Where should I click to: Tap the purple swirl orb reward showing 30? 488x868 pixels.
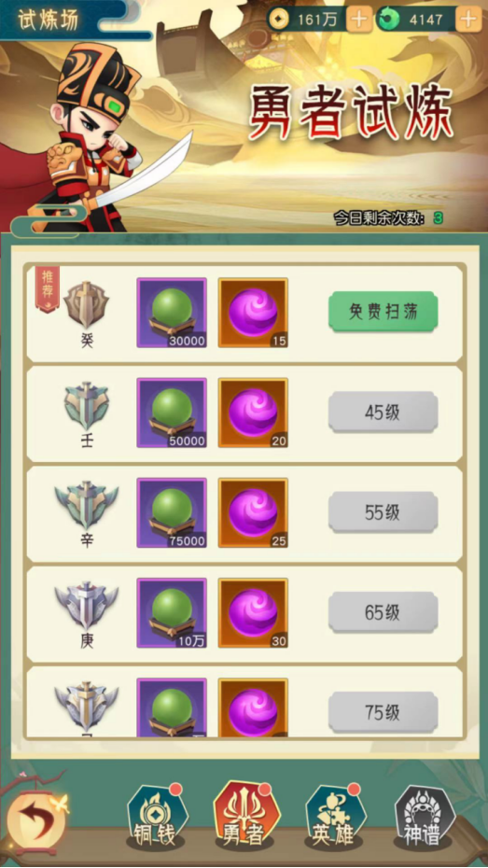point(254,613)
